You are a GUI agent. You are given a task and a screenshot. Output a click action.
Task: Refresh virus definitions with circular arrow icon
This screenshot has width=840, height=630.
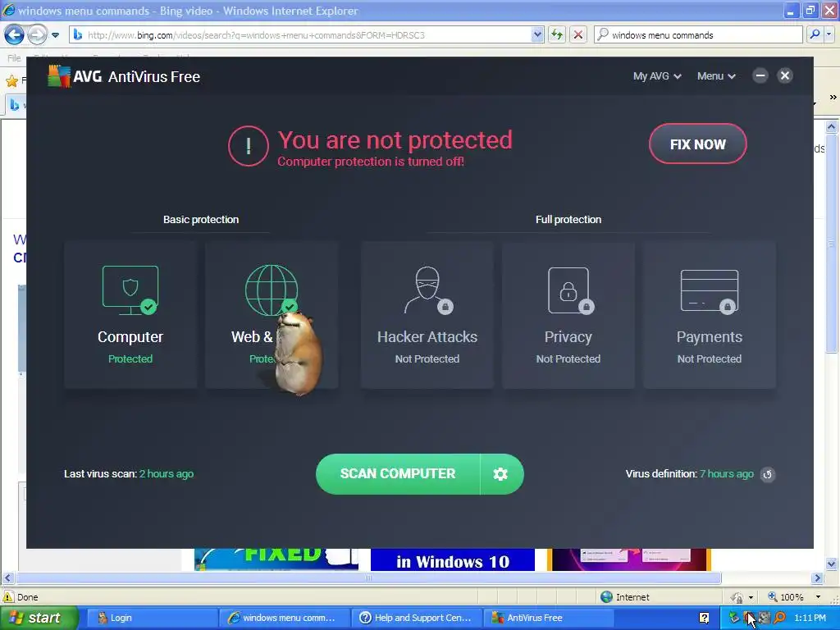pyautogui.click(x=768, y=474)
